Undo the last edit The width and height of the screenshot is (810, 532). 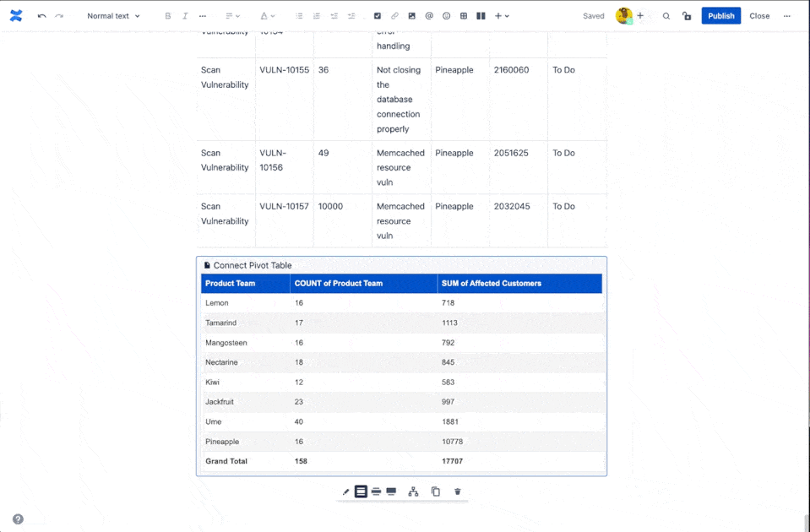[42, 16]
